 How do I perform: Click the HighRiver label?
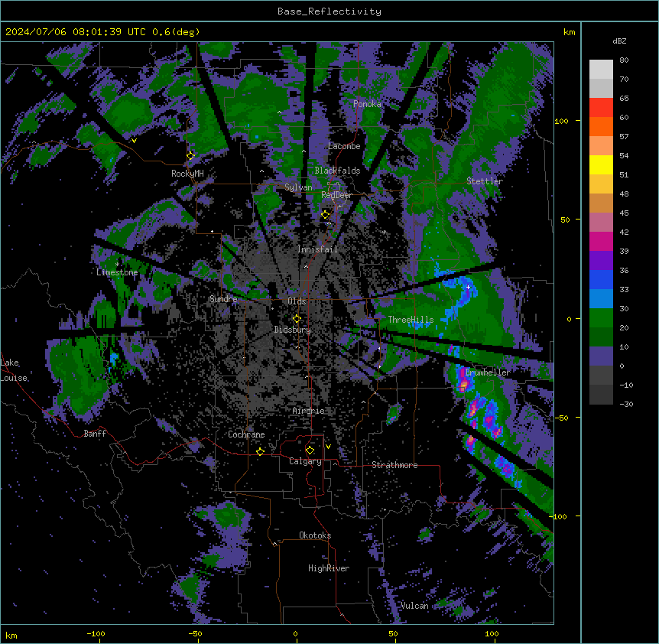point(329,568)
